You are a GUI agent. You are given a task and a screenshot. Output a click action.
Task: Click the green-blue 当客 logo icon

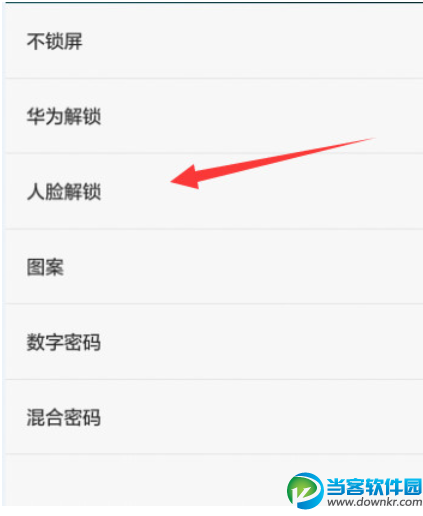pos(305,490)
